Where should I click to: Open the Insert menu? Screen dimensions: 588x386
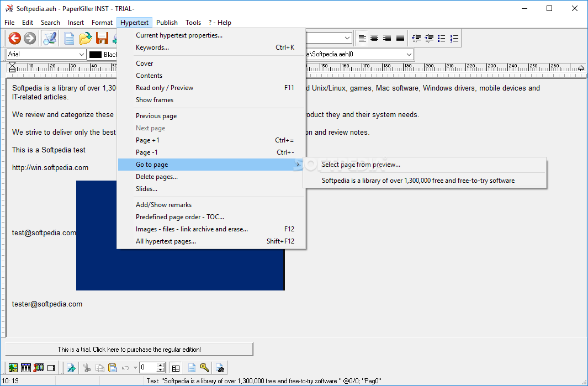pyautogui.click(x=76, y=23)
